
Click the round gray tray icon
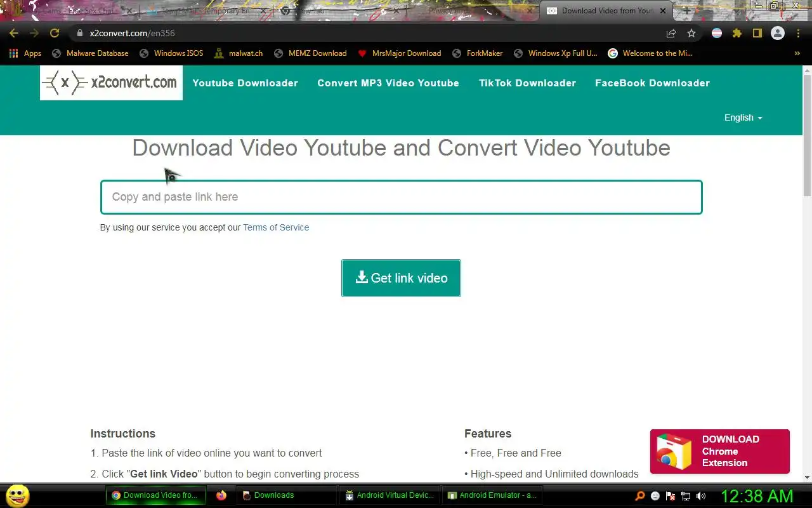(x=655, y=496)
